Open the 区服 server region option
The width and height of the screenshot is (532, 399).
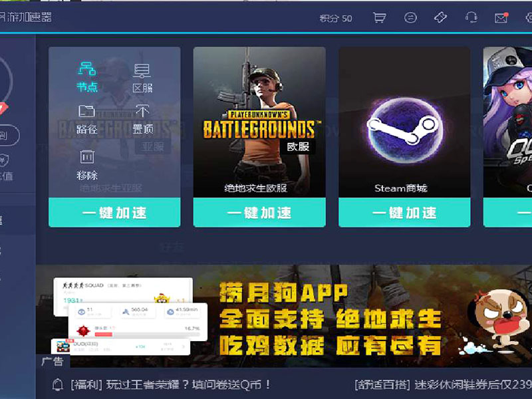[142, 77]
